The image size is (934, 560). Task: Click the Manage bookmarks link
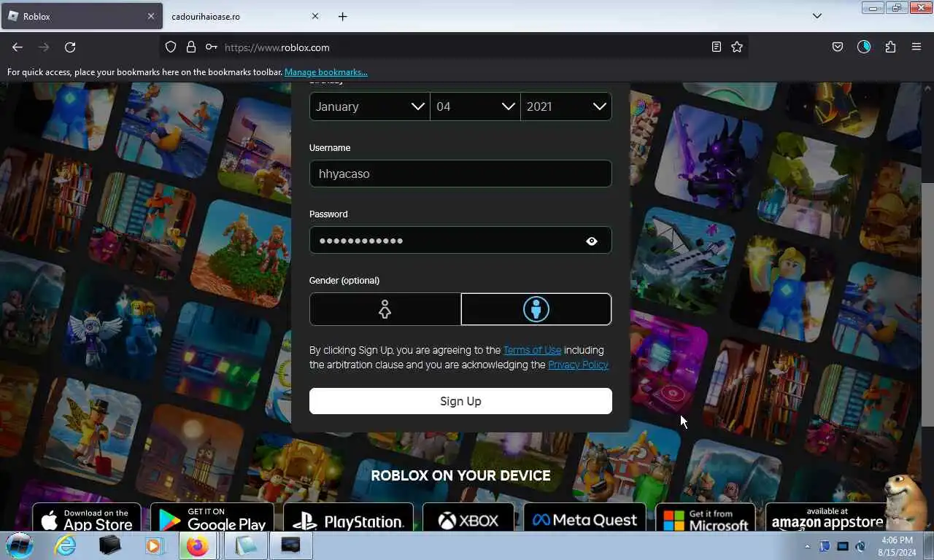tap(325, 72)
